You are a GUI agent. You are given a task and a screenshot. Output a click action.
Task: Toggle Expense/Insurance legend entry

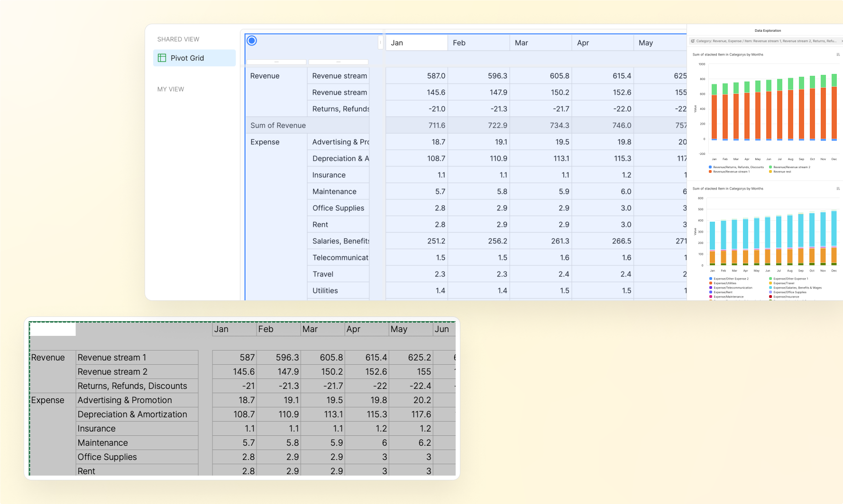(784, 297)
